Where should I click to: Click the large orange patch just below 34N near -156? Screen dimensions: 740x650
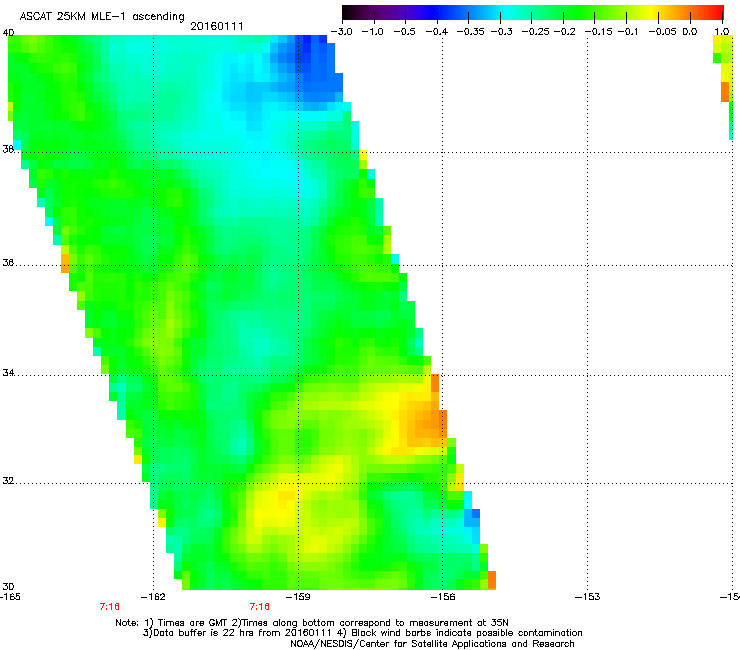click(x=427, y=425)
